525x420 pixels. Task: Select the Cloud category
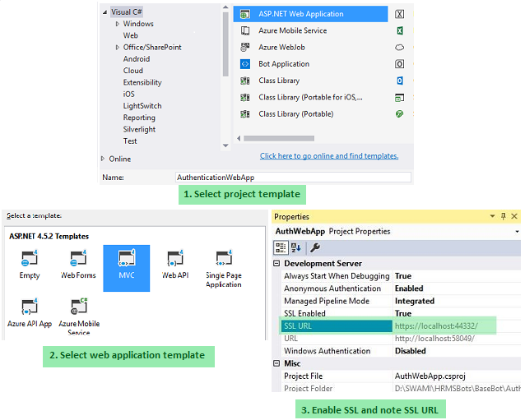point(133,71)
